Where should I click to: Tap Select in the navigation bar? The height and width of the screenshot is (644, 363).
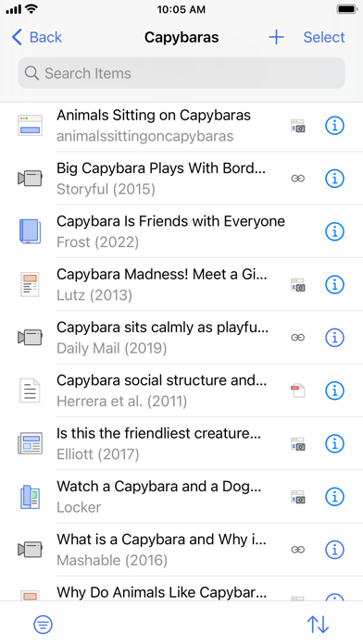(x=324, y=37)
